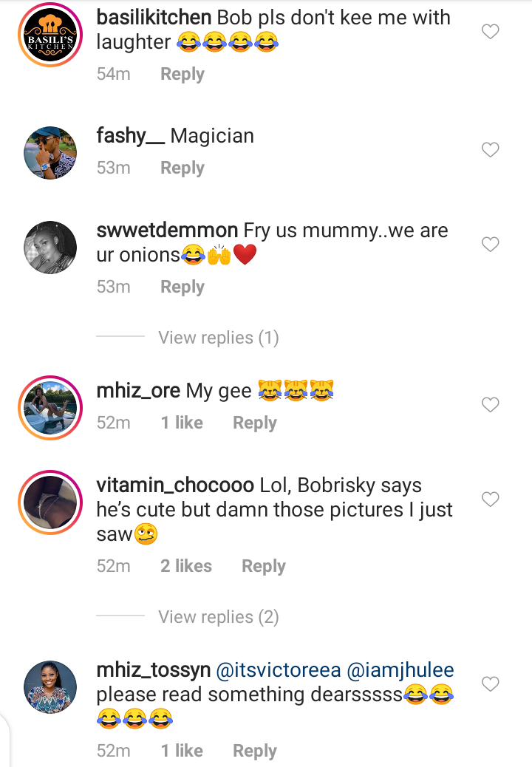The width and height of the screenshot is (532, 767).
Task: Open the mhiz_ore username link
Action: coord(138,390)
